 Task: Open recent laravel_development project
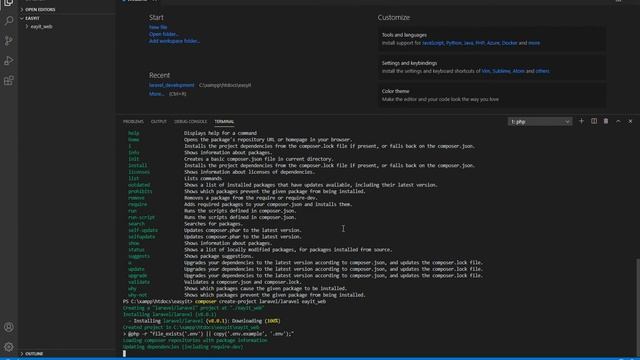(x=171, y=85)
